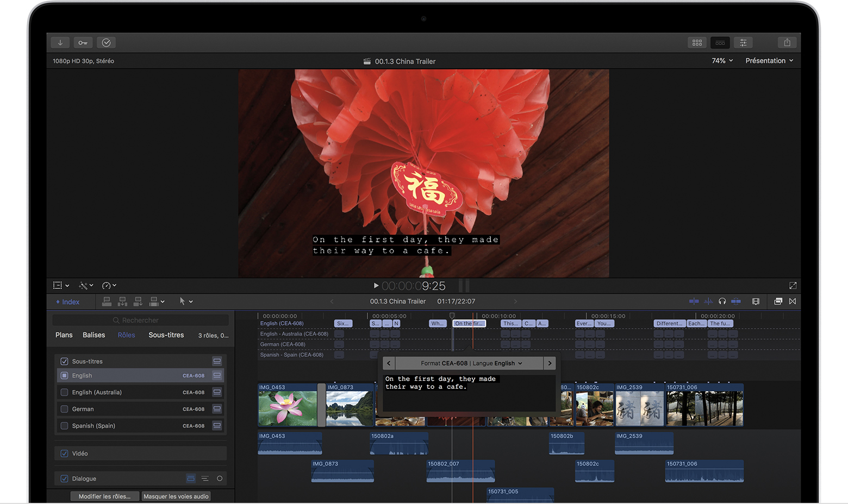This screenshot has height=504, width=848.
Task: Open the inspector sliders icon
Action: pyautogui.click(x=743, y=42)
